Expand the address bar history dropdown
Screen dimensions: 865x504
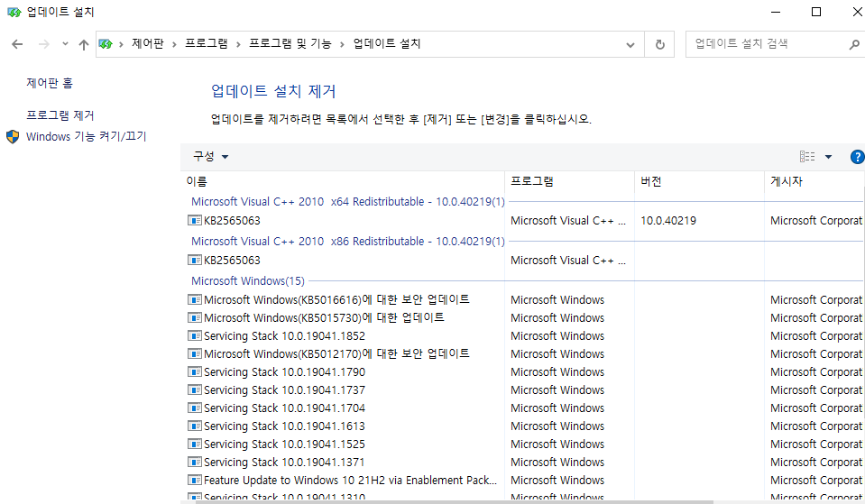click(630, 45)
